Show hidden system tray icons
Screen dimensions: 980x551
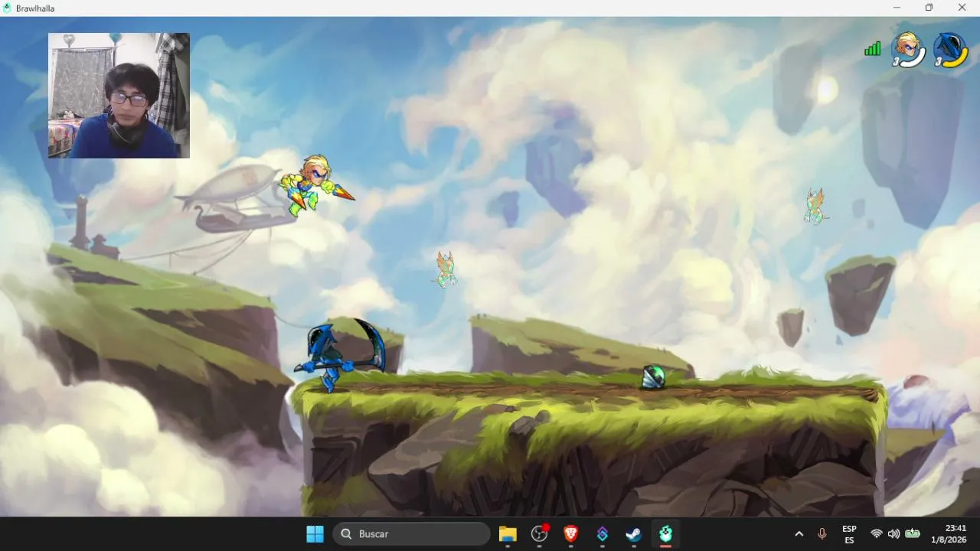click(799, 534)
